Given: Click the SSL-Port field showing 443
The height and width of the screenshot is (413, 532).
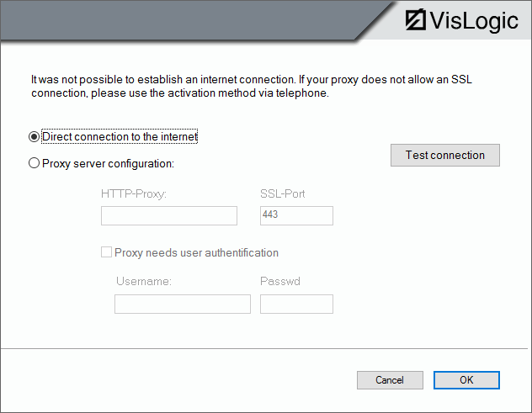Looking at the screenshot, I should click(x=296, y=216).
